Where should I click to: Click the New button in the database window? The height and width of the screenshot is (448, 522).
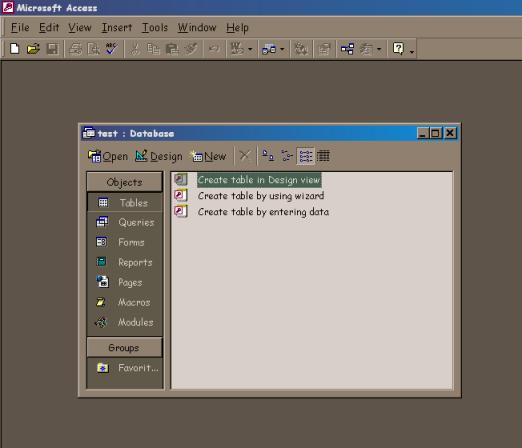click(209, 156)
